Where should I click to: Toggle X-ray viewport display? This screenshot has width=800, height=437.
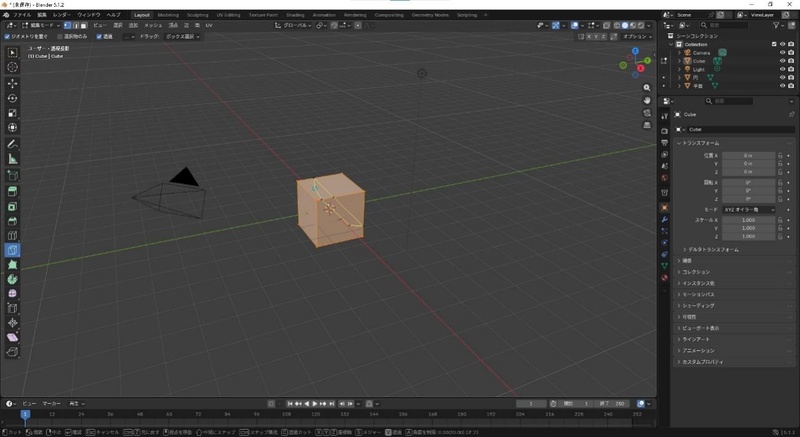pos(607,25)
